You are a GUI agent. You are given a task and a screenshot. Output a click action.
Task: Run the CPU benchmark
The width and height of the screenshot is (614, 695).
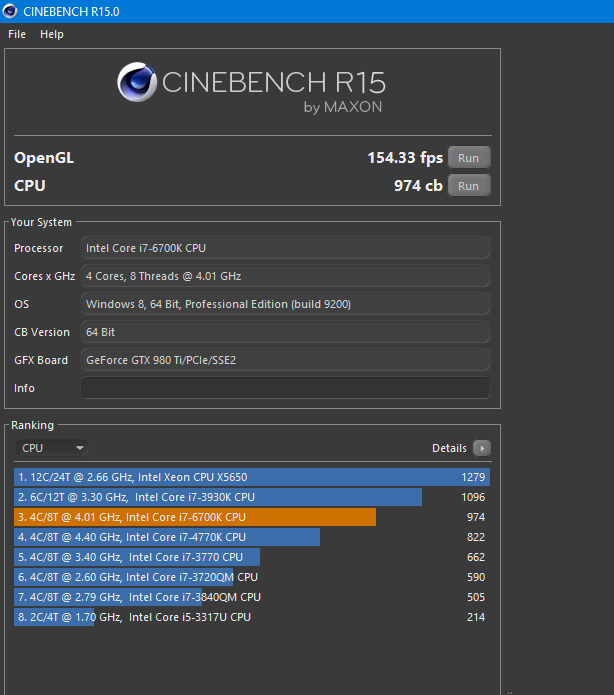tap(469, 186)
